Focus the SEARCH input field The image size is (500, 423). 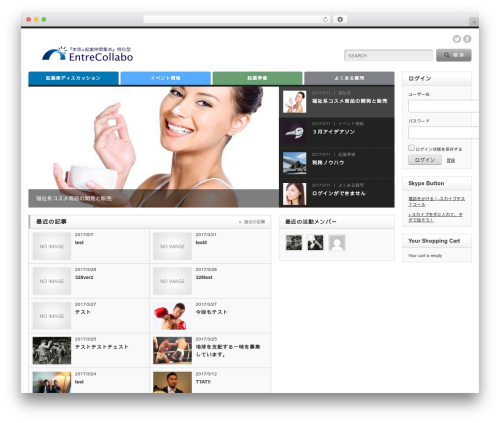click(388, 55)
